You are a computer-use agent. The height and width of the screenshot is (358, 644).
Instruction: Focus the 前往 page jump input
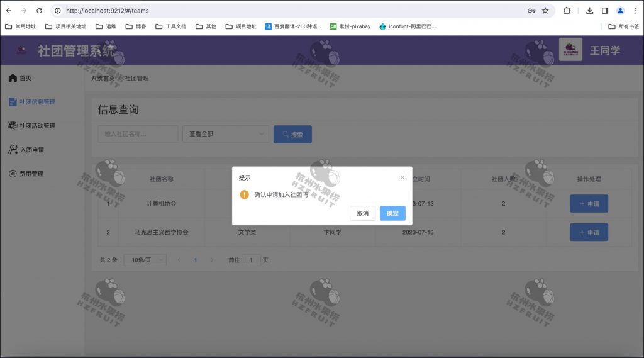[251, 260]
